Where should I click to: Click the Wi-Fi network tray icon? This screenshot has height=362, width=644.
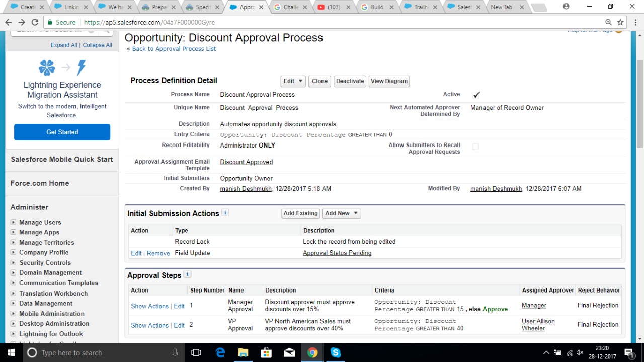569,353
